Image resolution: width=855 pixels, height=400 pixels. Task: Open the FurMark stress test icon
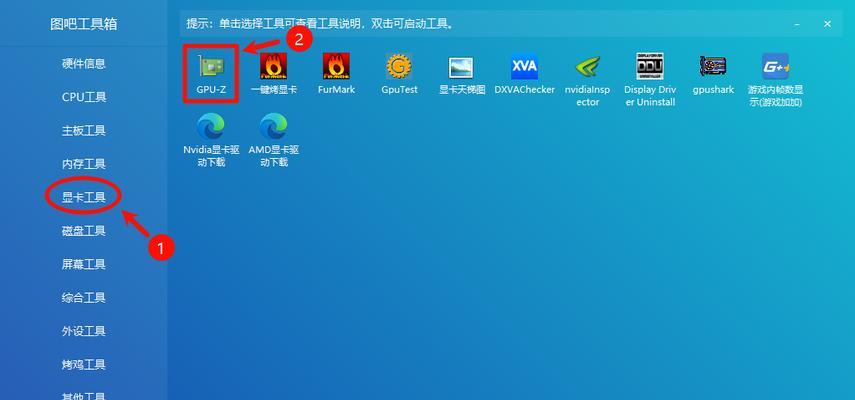336,66
